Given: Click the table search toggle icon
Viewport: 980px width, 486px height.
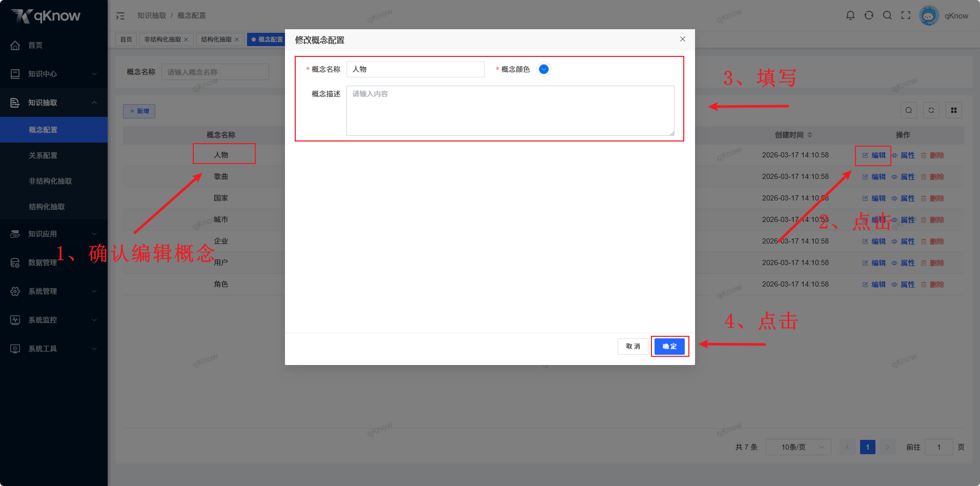Looking at the screenshot, I should click(x=909, y=110).
